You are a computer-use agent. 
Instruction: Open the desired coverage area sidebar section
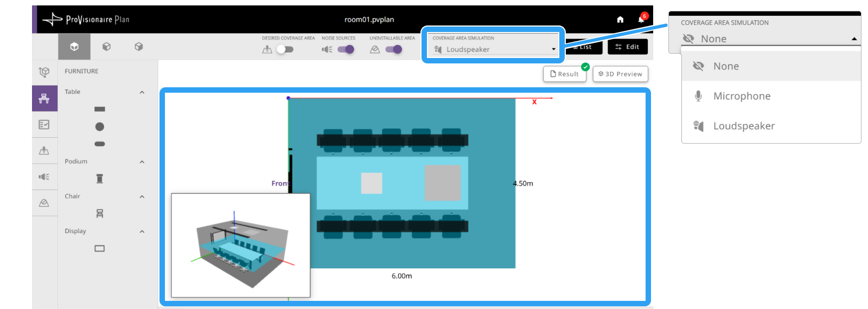coord(44,151)
